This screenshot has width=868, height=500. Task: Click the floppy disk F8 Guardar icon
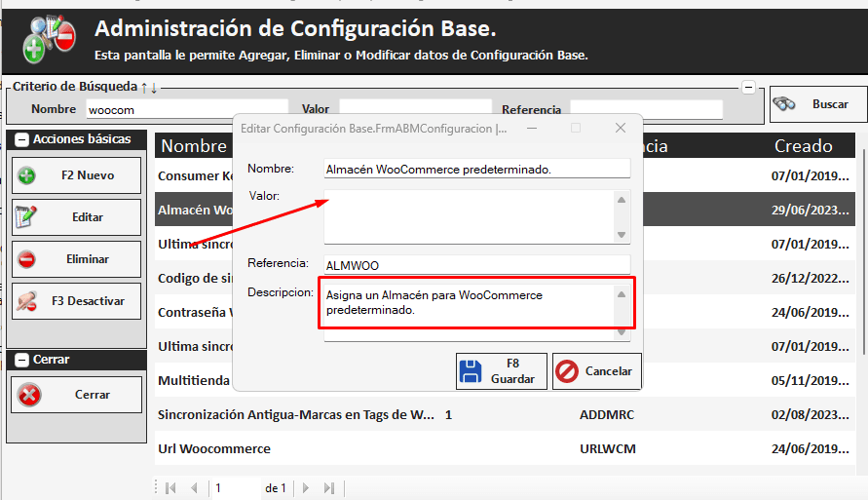coord(471,371)
